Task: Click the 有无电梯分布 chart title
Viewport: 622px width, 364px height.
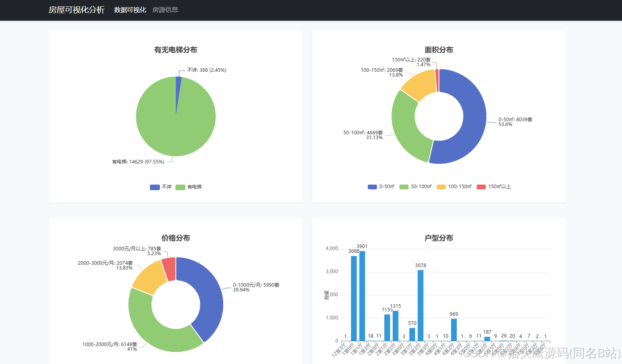Action: pos(176,50)
